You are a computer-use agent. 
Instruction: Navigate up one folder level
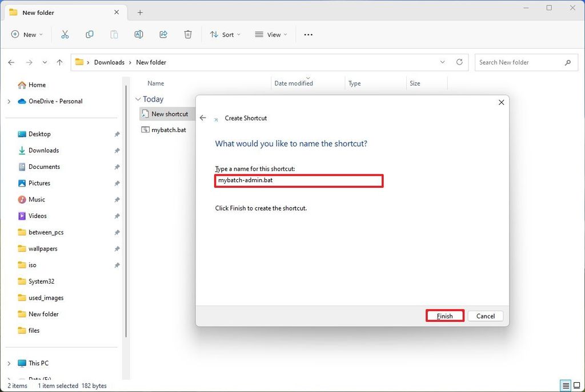pyautogui.click(x=59, y=62)
